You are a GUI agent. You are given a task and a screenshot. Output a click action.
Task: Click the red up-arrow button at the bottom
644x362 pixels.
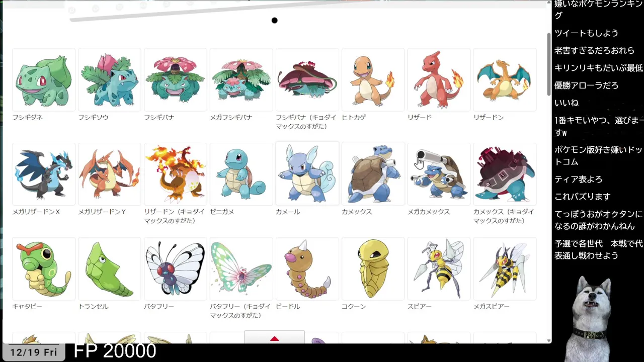pyautogui.click(x=274, y=337)
